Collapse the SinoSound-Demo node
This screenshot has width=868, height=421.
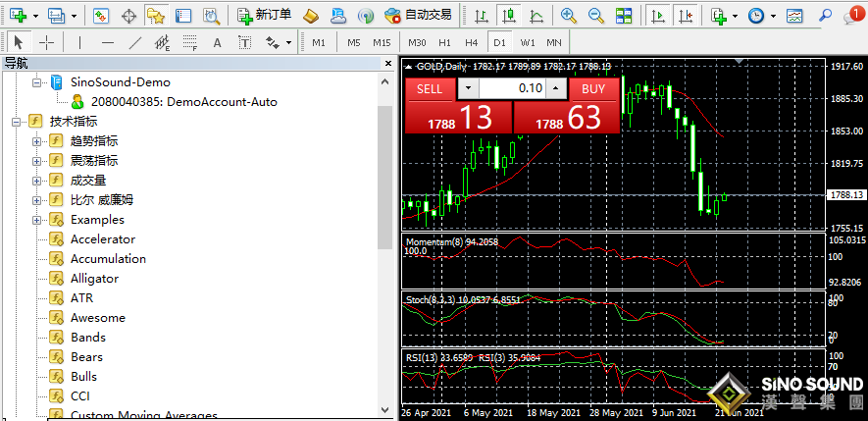pos(37,82)
